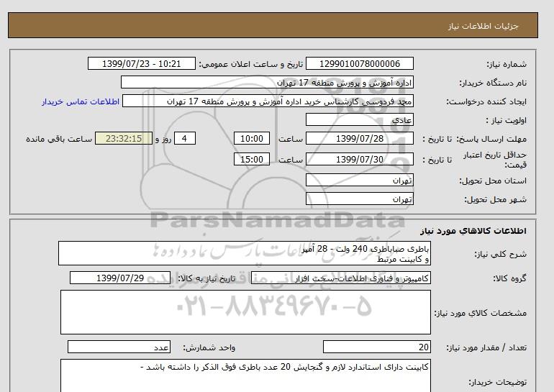
Task: Click the empty goods specifications text area
Action: point(245,312)
